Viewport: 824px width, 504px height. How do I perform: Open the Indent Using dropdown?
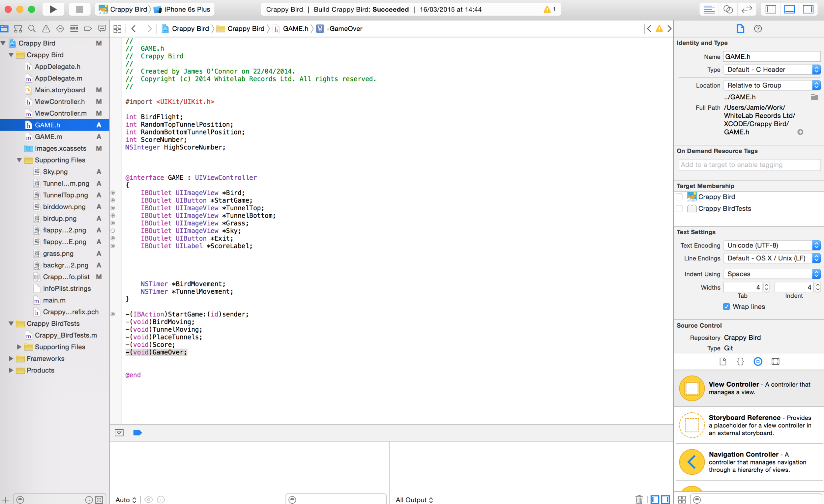[772, 274]
